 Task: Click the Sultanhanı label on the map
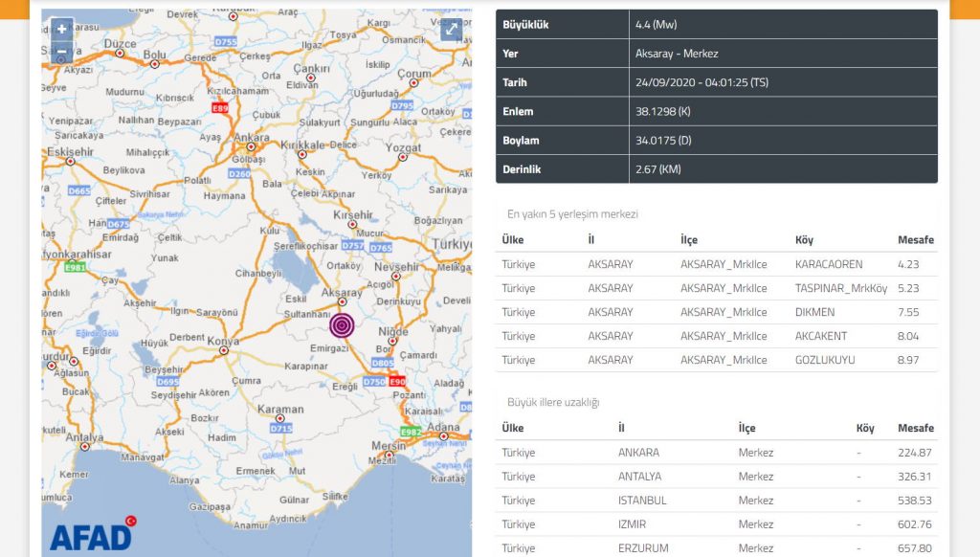[x=307, y=314]
